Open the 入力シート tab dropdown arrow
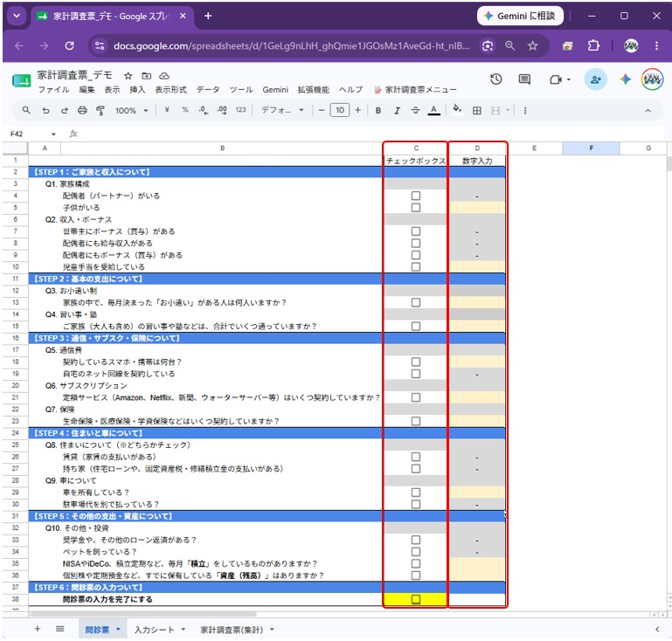 tap(184, 629)
